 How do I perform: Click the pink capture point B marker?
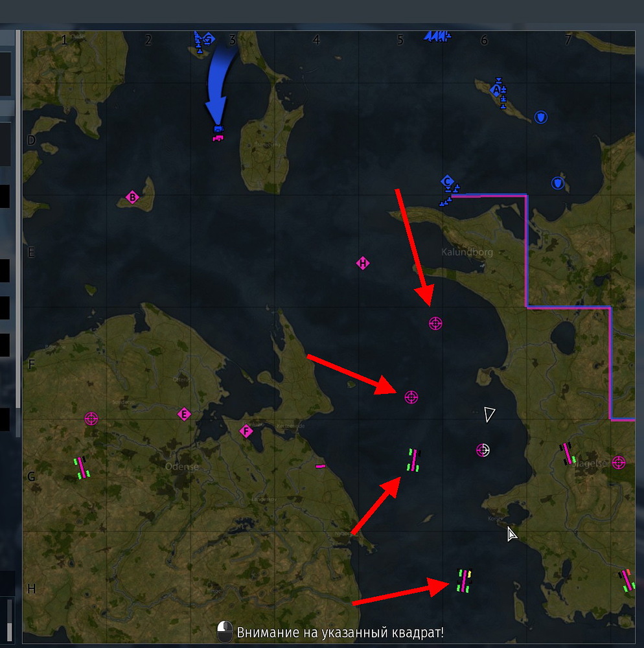pos(132,197)
